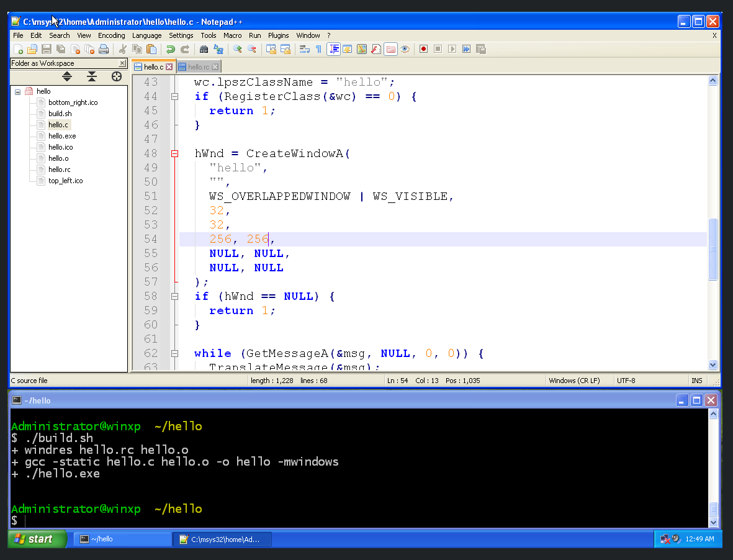Click the Save Recorded Macro icon

[481, 49]
